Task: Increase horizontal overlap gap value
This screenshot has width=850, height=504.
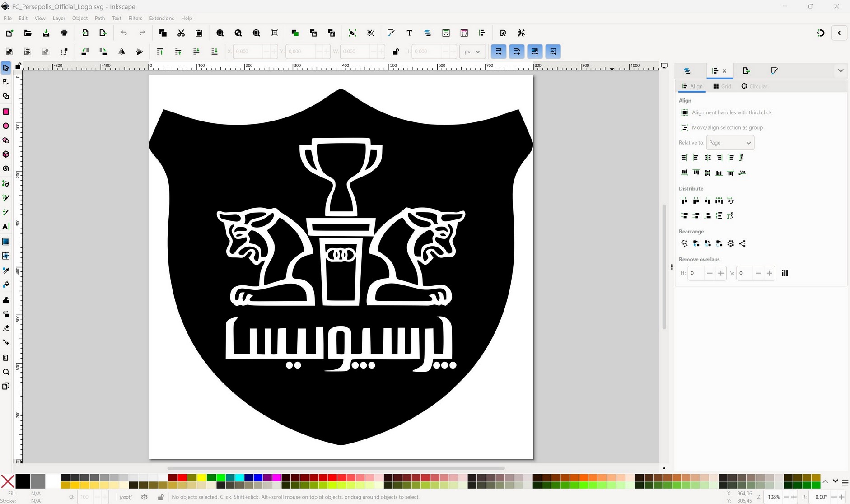Action: (721, 273)
